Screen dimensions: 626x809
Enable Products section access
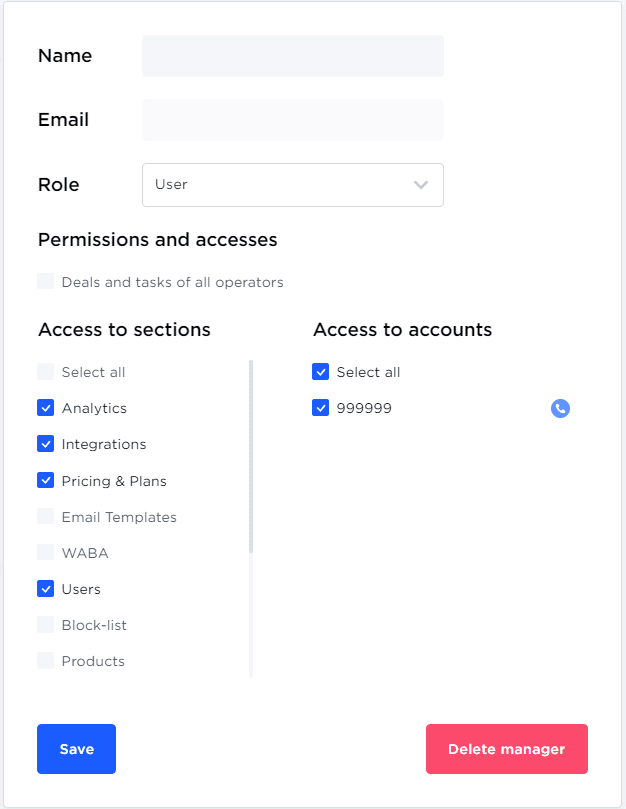tap(46, 661)
